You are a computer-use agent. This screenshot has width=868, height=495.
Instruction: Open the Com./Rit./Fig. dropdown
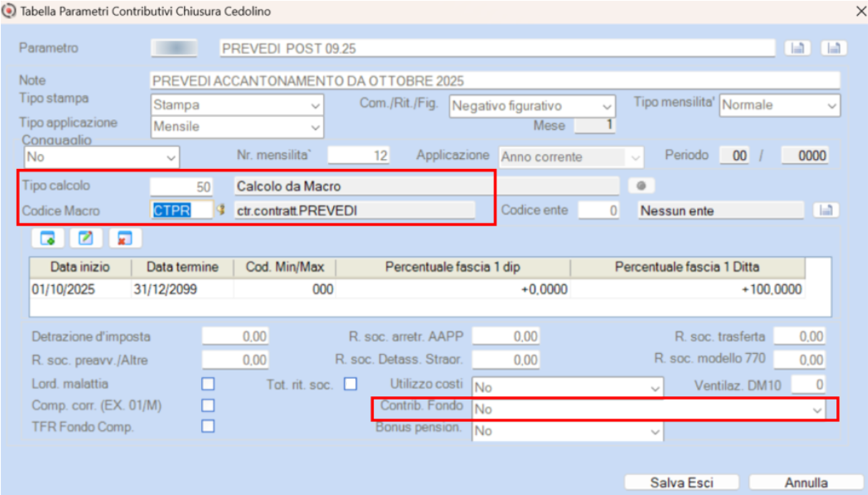(532, 106)
